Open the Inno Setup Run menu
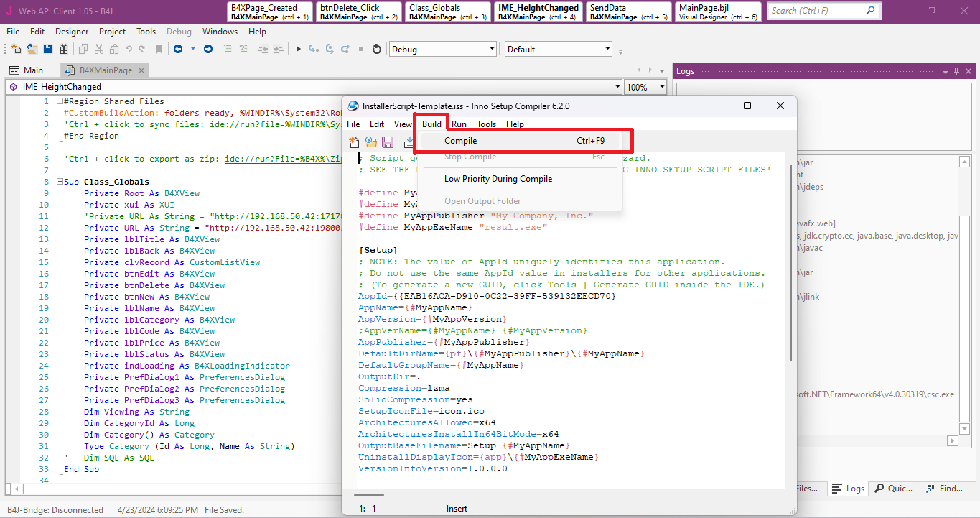Image resolution: width=980 pixels, height=518 pixels. pyautogui.click(x=459, y=124)
